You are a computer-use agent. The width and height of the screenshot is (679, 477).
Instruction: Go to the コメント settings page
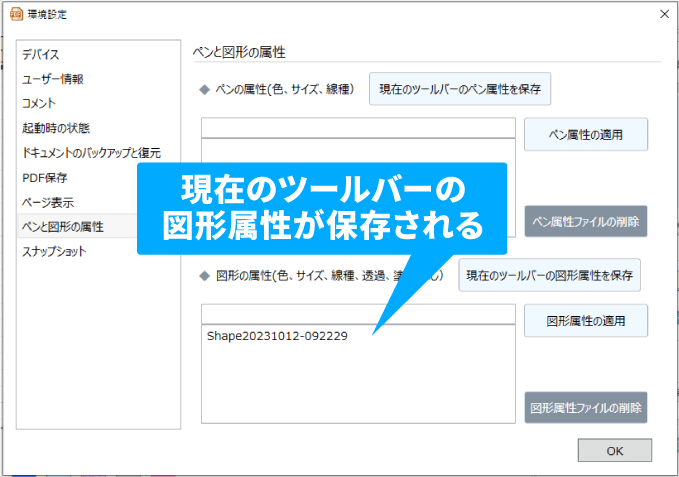[39, 103]
